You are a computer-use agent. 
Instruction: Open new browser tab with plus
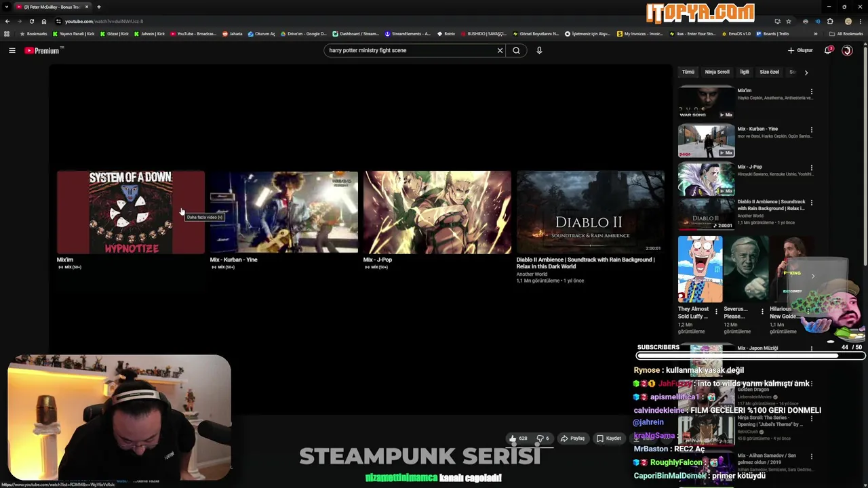(x=98, y=7)
